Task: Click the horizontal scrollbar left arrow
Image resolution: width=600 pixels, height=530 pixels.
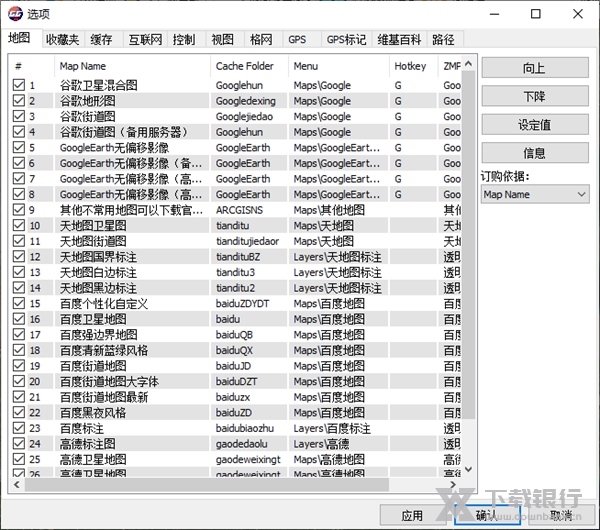Action: point(16,484)
